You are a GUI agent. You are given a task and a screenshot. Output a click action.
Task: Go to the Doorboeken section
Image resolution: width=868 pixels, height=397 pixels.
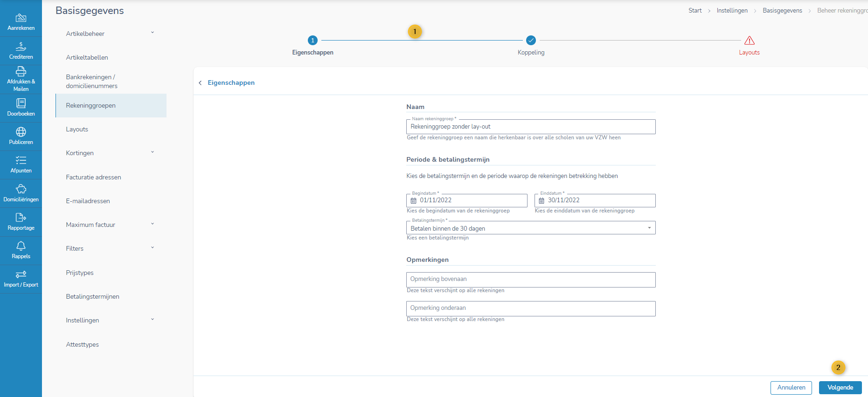(x=21, y=108)
